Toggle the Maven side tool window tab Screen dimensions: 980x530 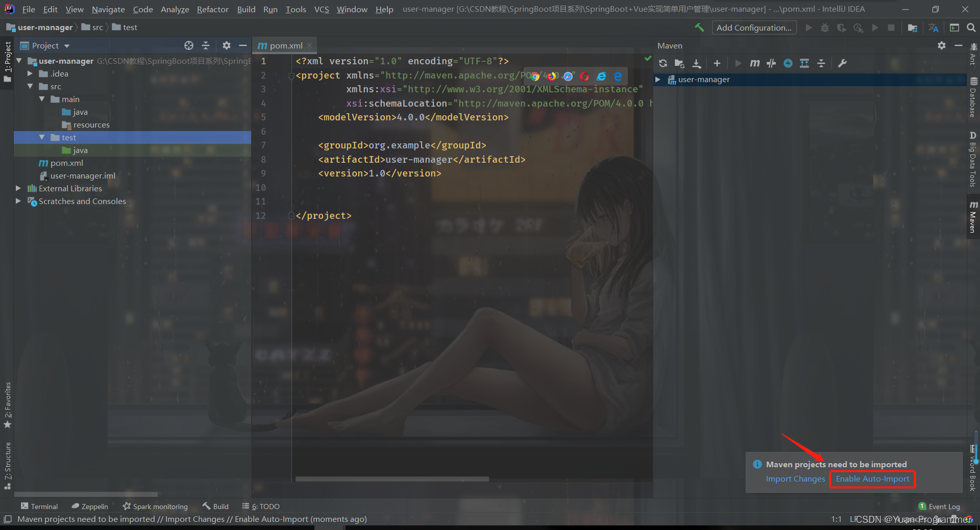(973, 217)
